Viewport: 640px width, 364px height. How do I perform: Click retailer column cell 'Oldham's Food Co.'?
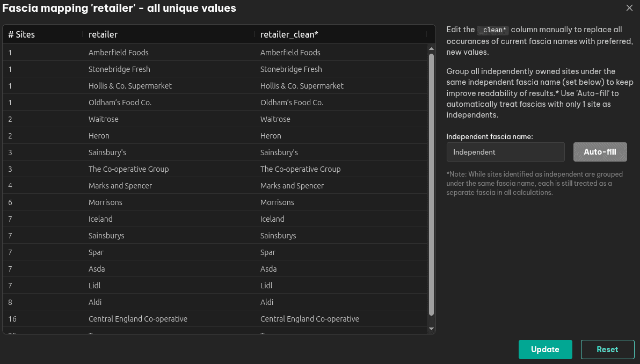tap(169, 103)
